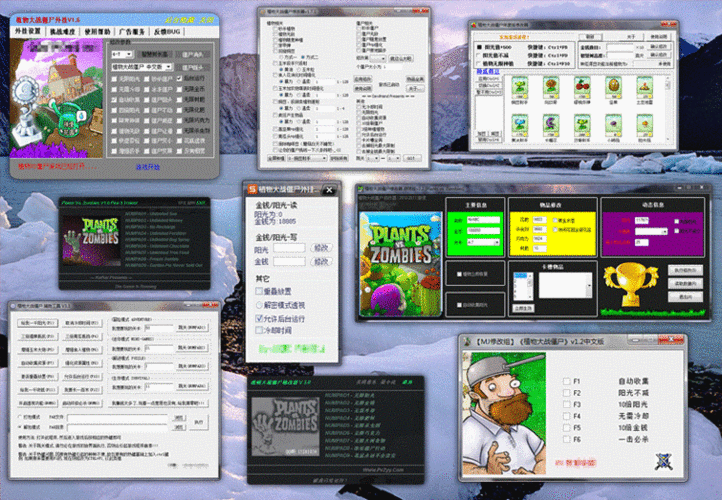The image size is (722, 500).
Task: Click the grey PvZ logo in V3.0 trainer
Action: point(285,426)
